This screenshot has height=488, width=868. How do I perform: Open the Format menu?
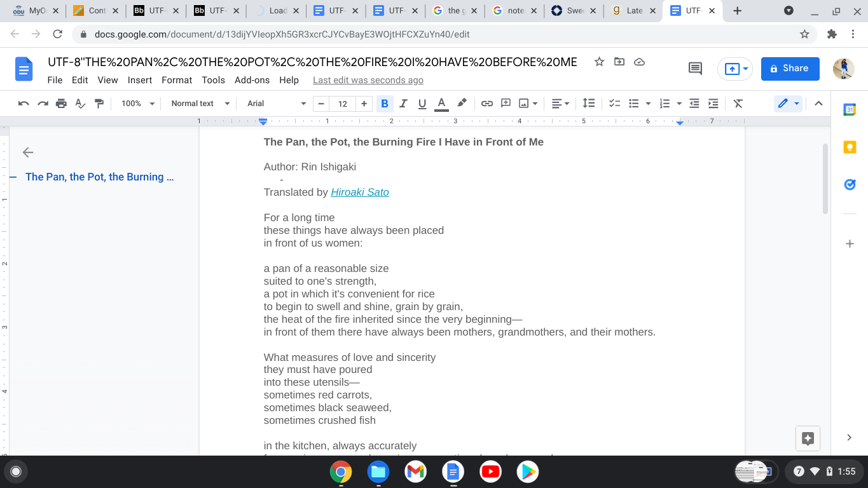177,80
